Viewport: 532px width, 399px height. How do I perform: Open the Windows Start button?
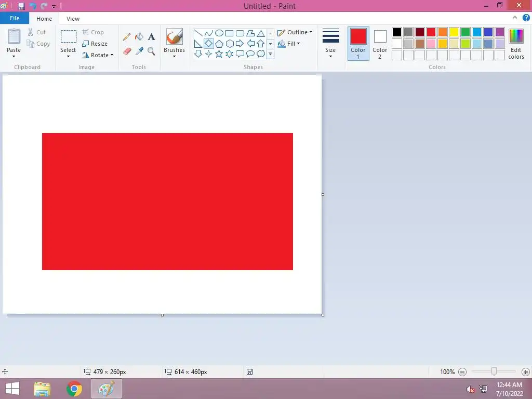pyautogui.click(x=12, y=389)
